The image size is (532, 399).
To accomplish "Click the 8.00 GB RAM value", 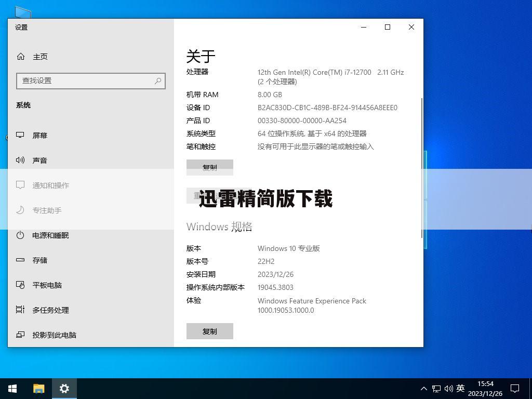I will 270,95.
